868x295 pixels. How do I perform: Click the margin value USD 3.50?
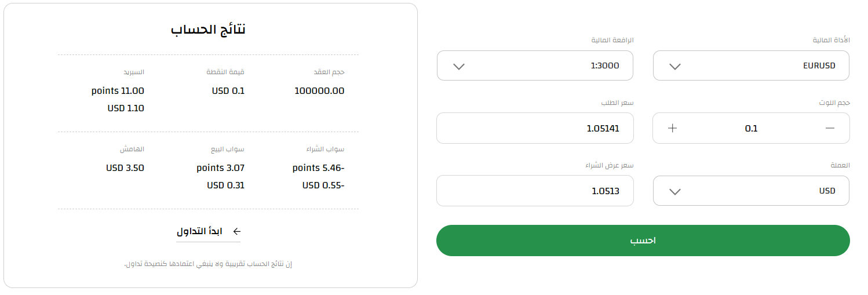point(125,168)
